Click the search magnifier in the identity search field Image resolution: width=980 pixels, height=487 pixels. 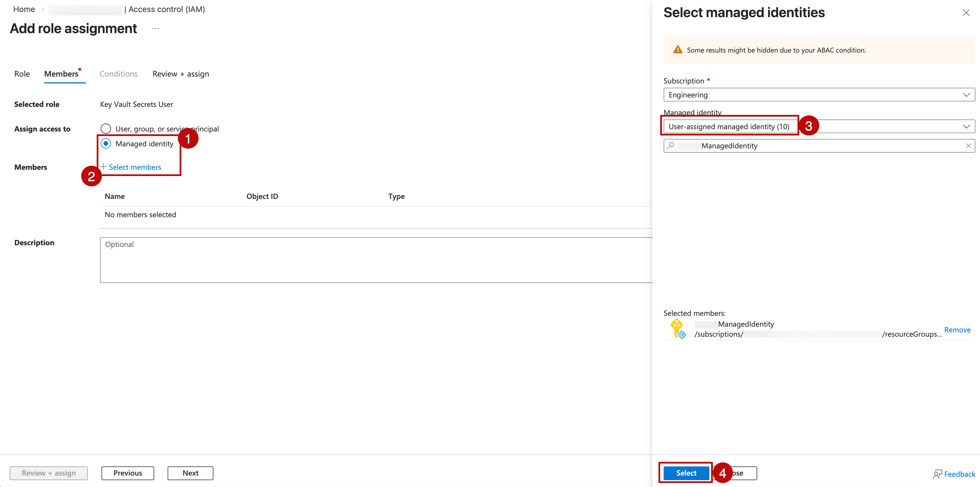coord(670,145)
